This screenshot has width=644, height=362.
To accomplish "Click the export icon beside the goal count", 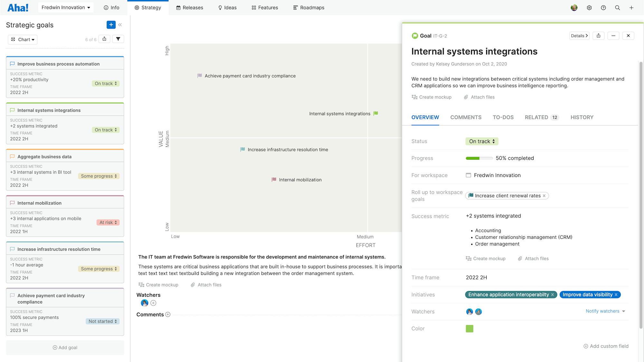I will point(104,39).
